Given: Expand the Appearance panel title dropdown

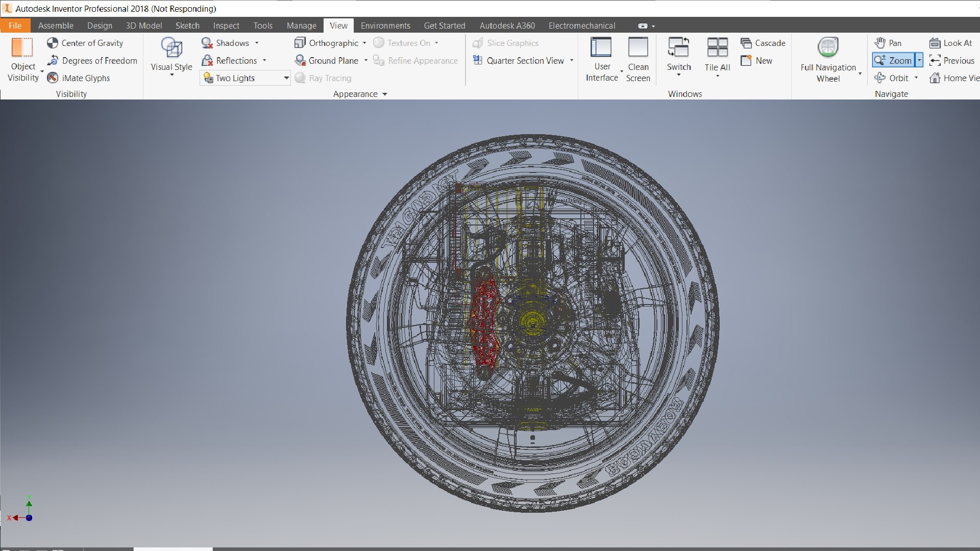Looking at the screenshot, I should click(x=385, y=94).
